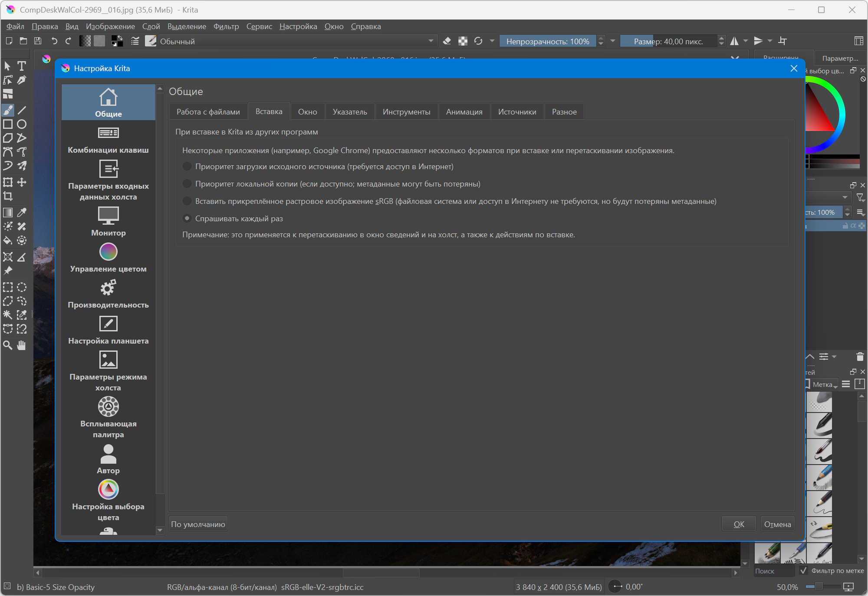This screenshot has width=868, height=596.
Task: Select the Fill bucket tool
Action: [x=8, y=240]
